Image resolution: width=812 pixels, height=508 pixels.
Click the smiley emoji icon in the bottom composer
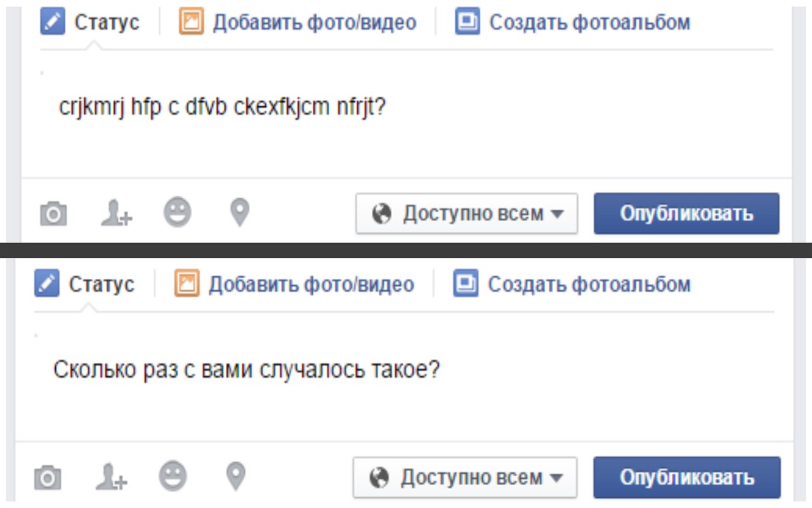click(x=173, y=476)
